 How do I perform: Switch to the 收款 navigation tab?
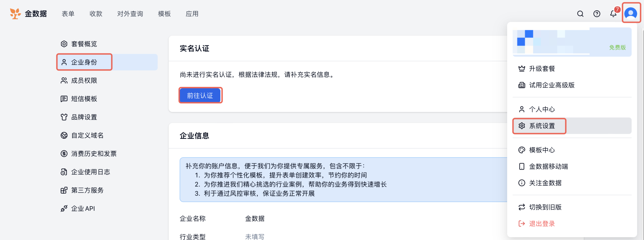(96, 14)
